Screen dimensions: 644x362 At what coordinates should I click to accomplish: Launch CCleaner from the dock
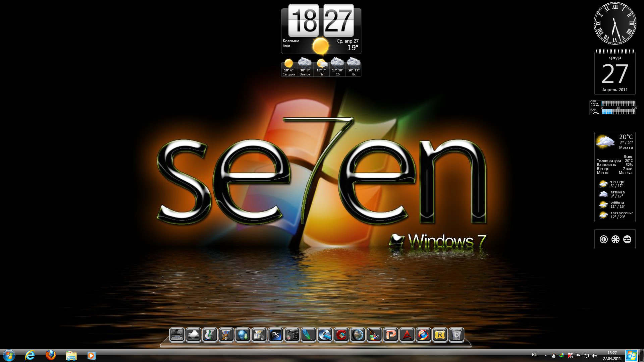tap(341, 335)
